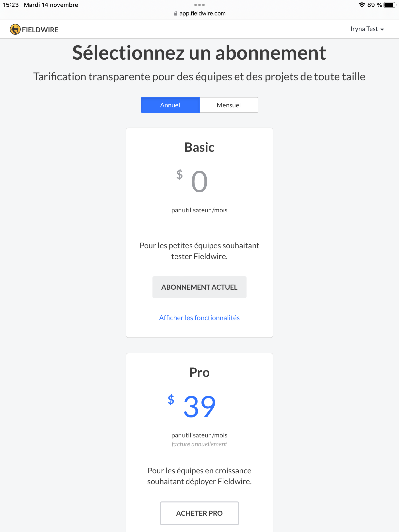Tap the 15:23 clock in status bar
Viewport: 399px width, 532px height.
point(11,5)
